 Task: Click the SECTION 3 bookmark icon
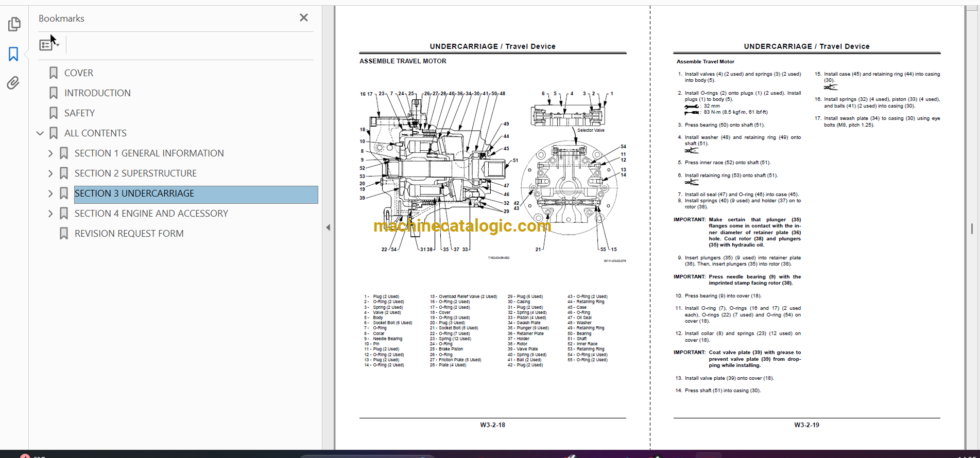click(64, 193)
